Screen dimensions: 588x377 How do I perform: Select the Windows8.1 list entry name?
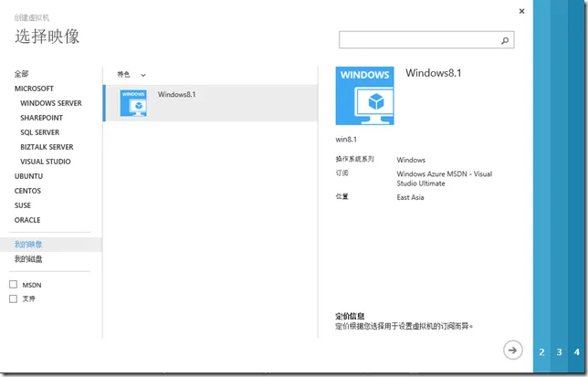click(176, 94)
